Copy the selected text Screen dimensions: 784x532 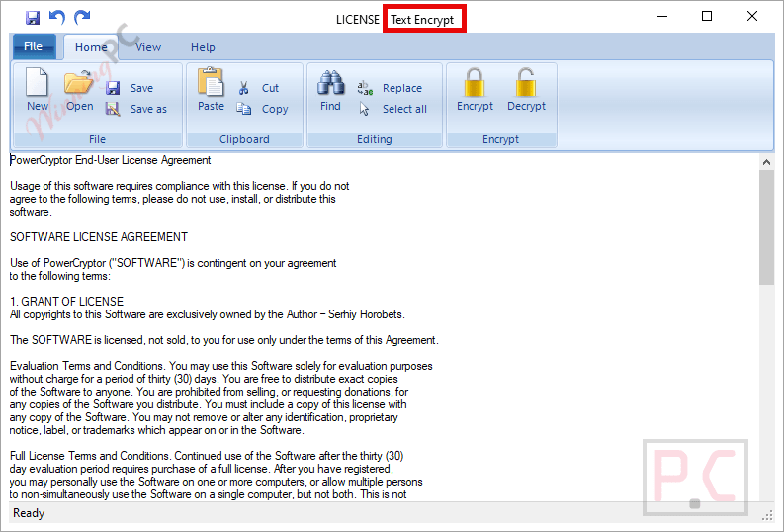[x=263, y=109]
